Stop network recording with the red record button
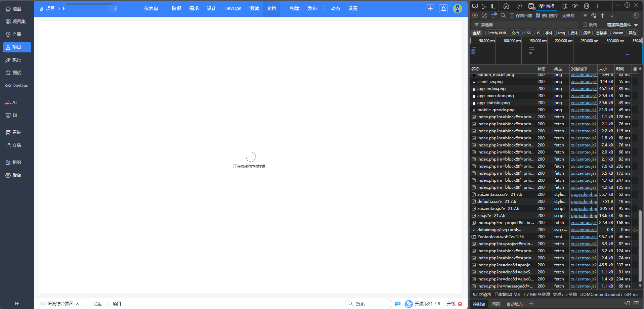The height and width of the screenshot is (309, 644). click(475, 15)
